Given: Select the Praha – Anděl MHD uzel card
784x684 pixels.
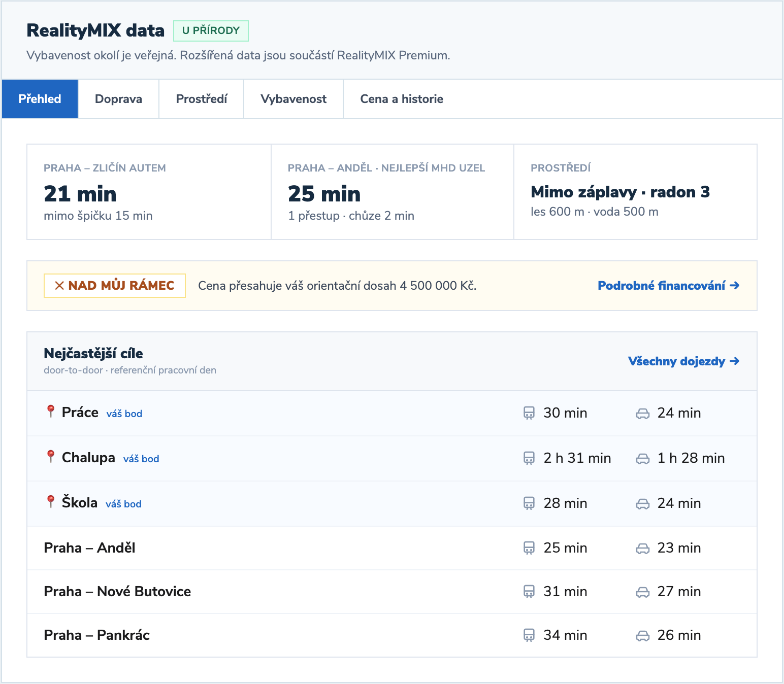Looking at the screenshot, I should pos(393,192).
